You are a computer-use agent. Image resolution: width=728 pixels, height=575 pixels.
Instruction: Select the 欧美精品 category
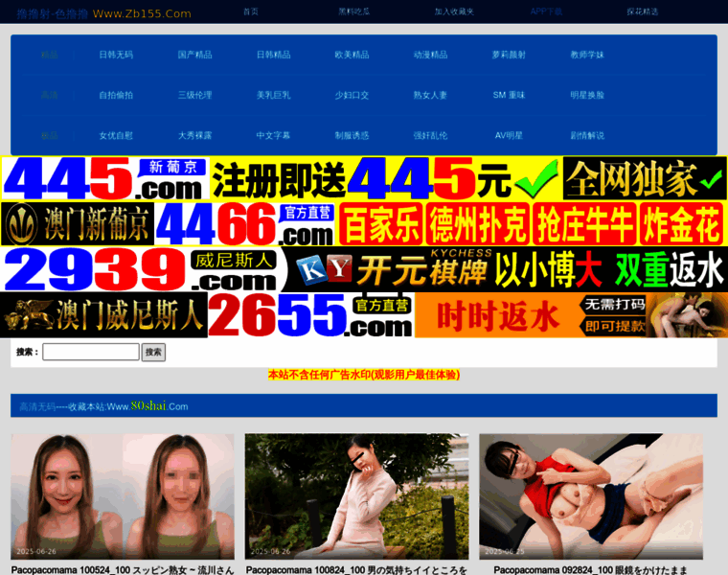point(352,55)
